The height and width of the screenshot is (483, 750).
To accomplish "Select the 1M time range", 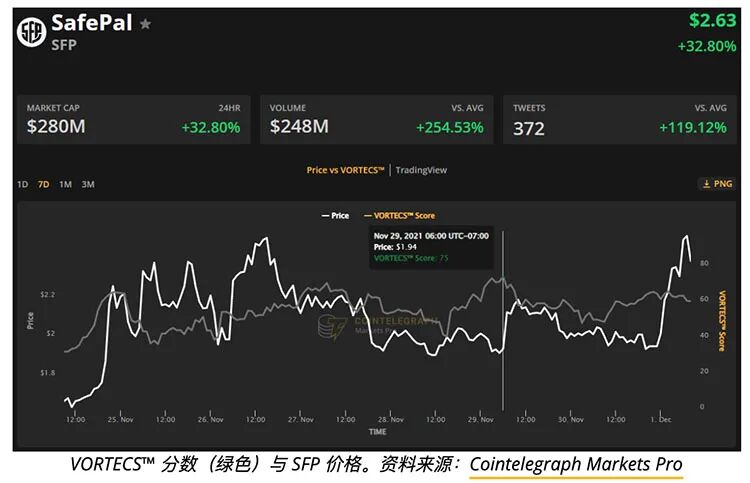I will point(66,184).
